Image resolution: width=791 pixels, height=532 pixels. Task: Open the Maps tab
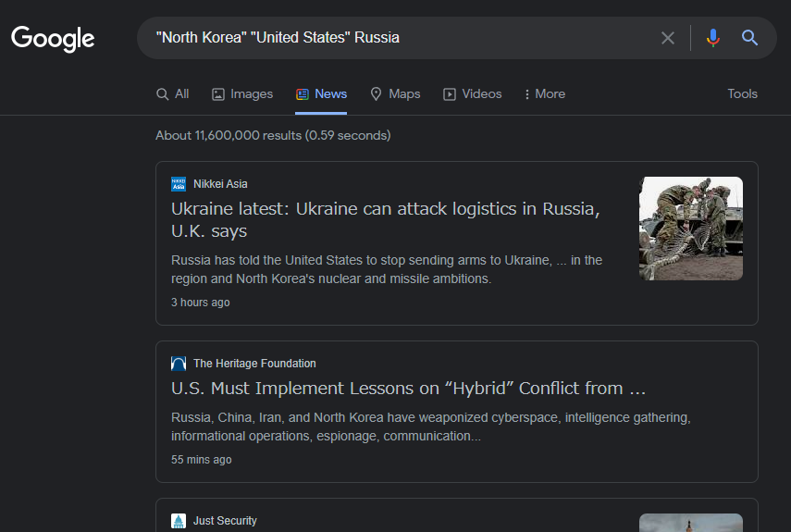[x=395, y=94]
